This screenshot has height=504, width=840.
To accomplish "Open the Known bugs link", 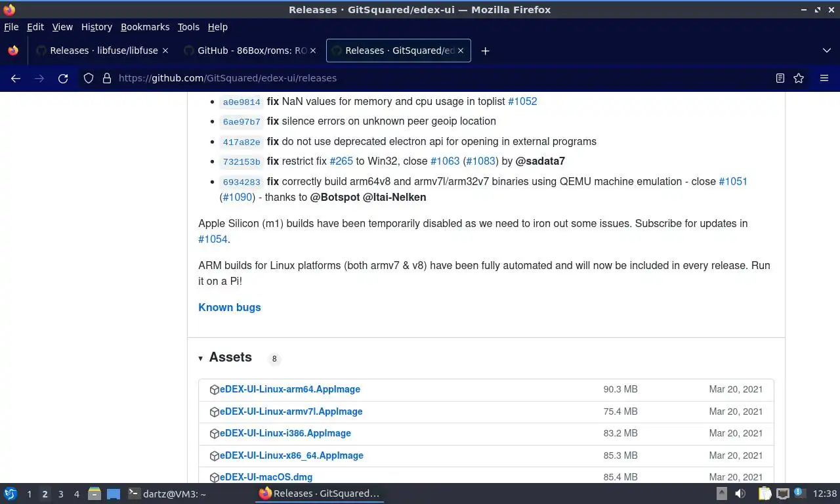I will coord(230,307).
